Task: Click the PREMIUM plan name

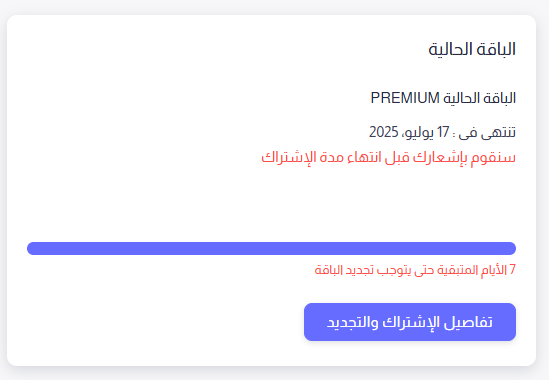Action: [405, 98]
